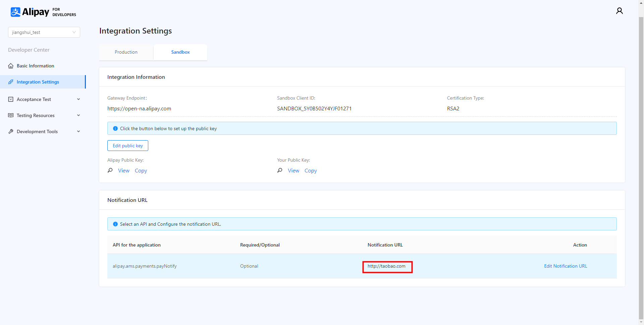Click the Alipay logo icon
Viewport: 644px width, 325px height.
[15, 12]
